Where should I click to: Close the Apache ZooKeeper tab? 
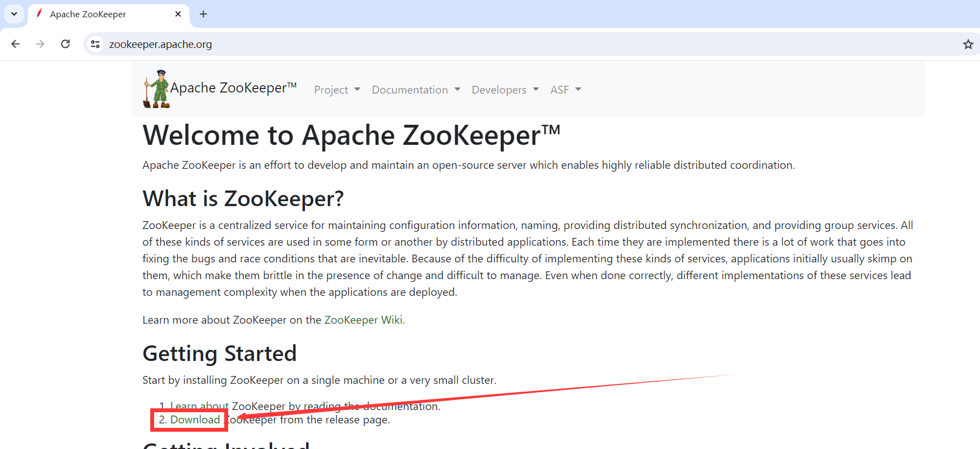pos(178,14)
